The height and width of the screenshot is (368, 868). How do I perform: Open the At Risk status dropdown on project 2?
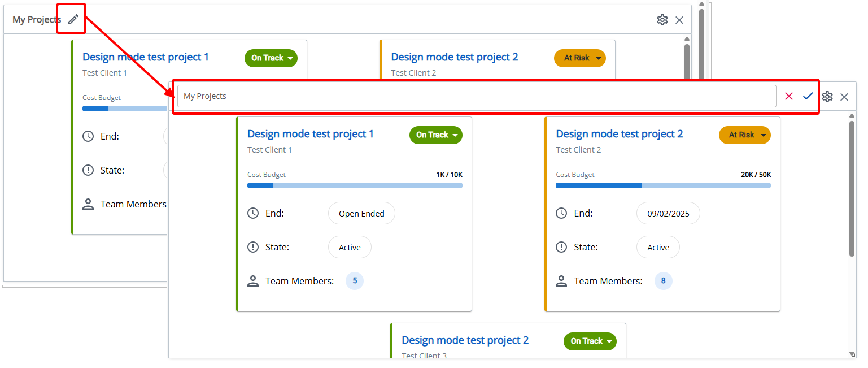(x=744, y=135)
